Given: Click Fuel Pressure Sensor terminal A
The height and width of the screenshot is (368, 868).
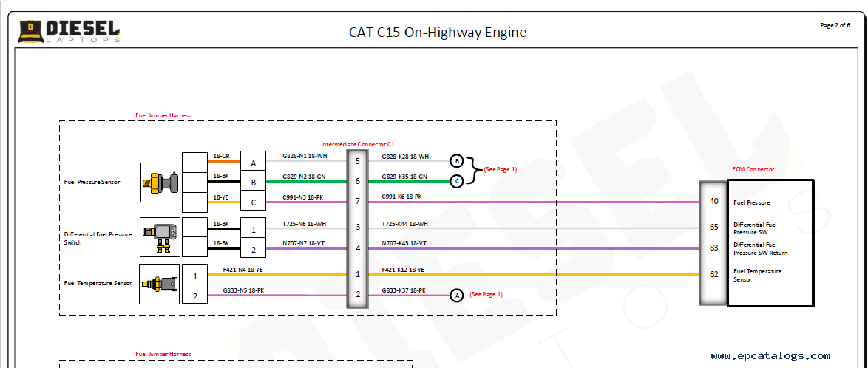Looking at the screenshot, I should click(254, 162).
